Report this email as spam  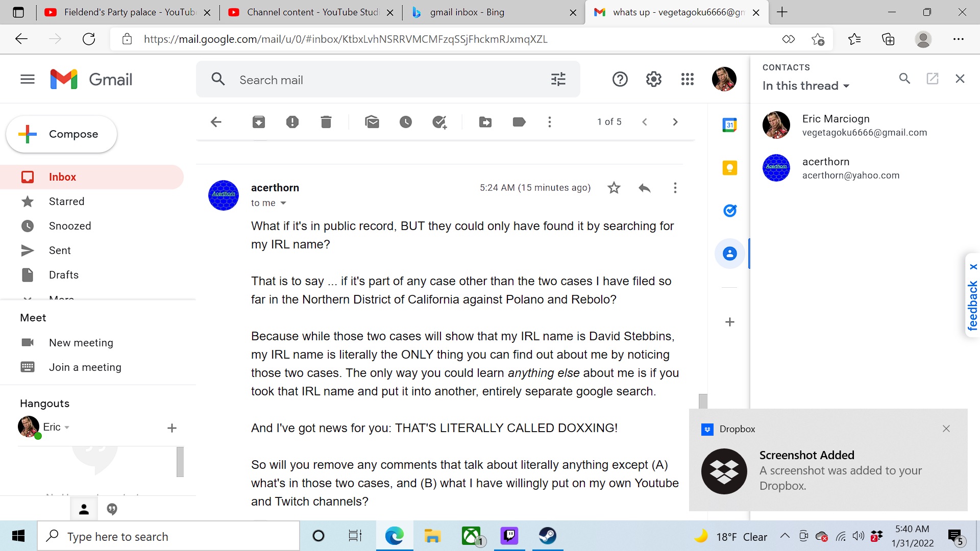tap(292, 122)
